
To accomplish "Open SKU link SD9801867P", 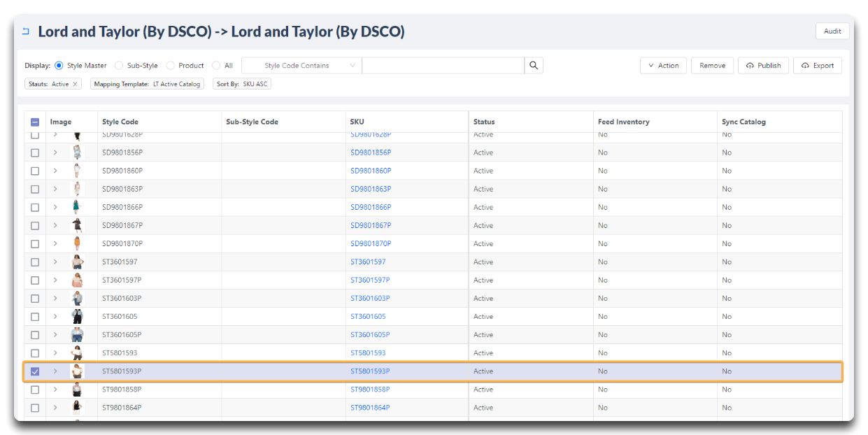I will tap(371, 225).
